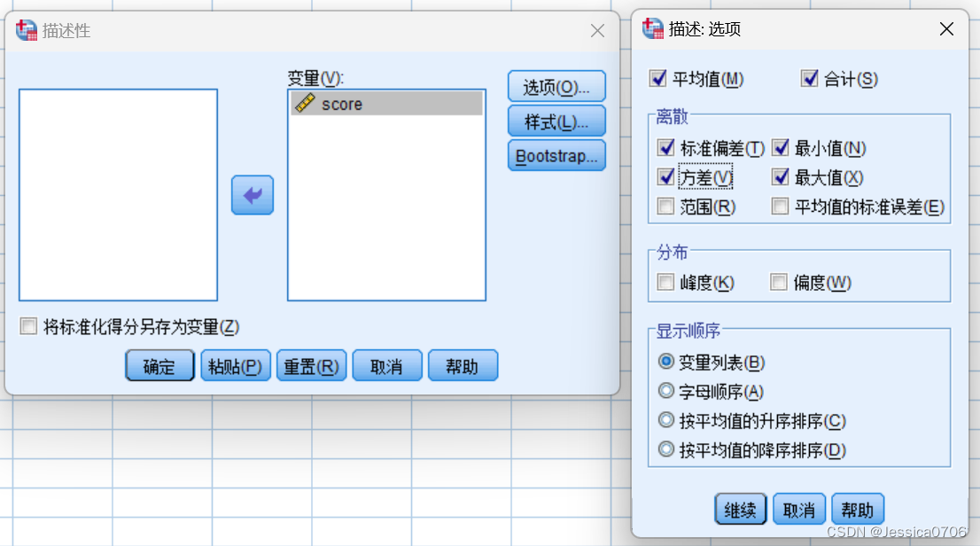Toggle the 方差(V) checkbox
Screen dimensions: 980x546
pos(665,177)
